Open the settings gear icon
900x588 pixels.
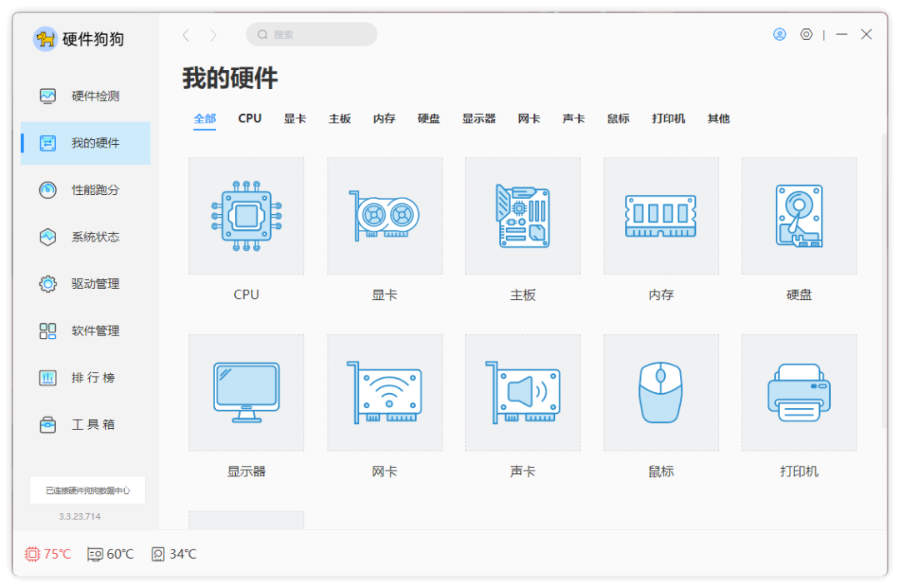[805, 34]
